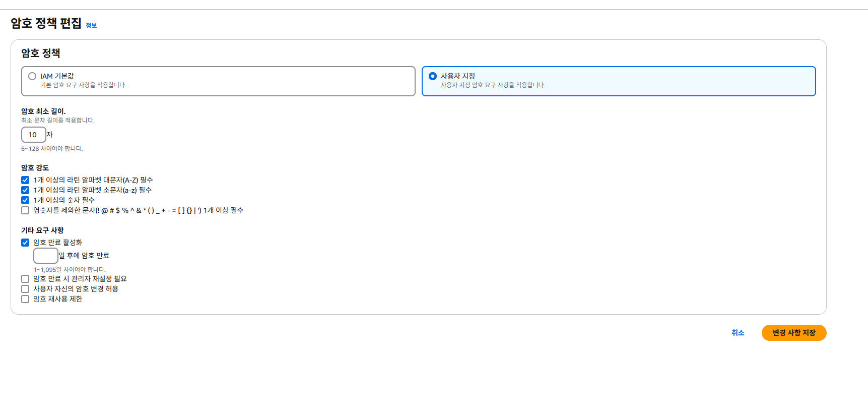The image size is (868, 410).
Task: Open the 정보 info link
Action: click(91, 25)
